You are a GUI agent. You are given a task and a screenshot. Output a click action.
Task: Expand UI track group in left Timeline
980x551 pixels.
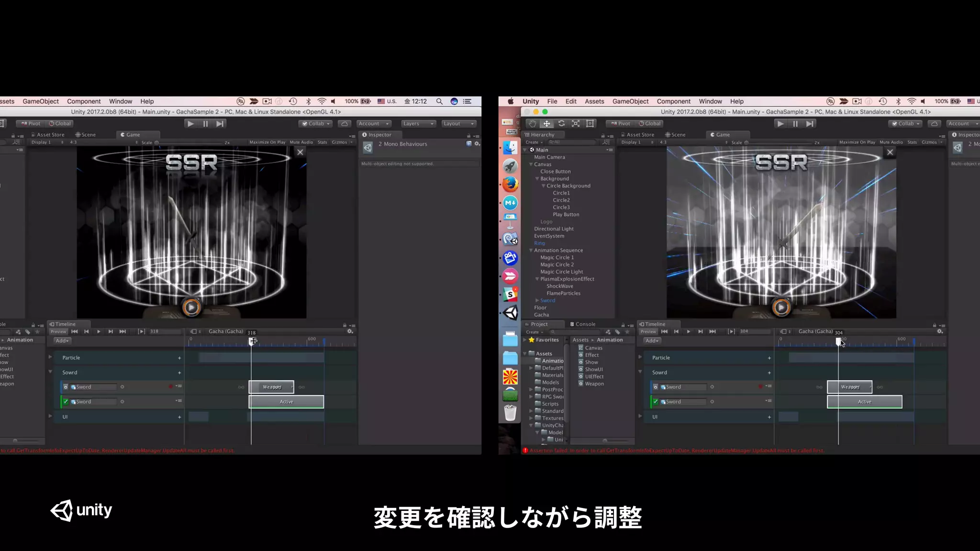[x=50, y=416]
